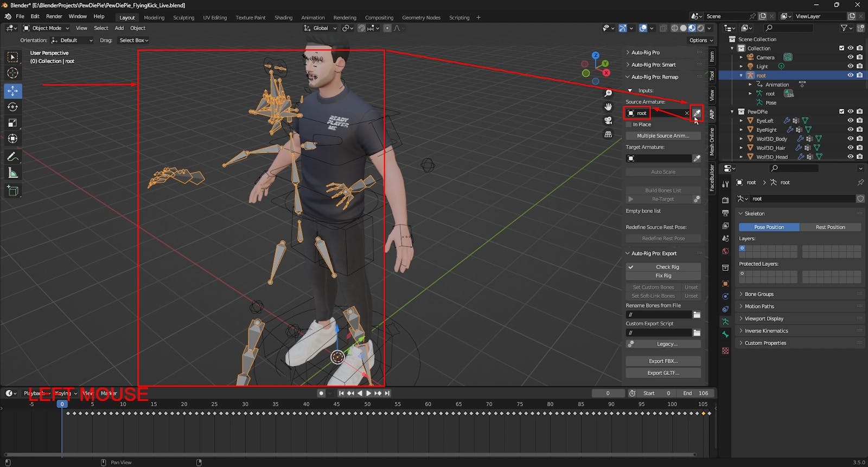The image size is (868, 467).
Task: Enable the In Place checkbox
Action: [629, 125]
